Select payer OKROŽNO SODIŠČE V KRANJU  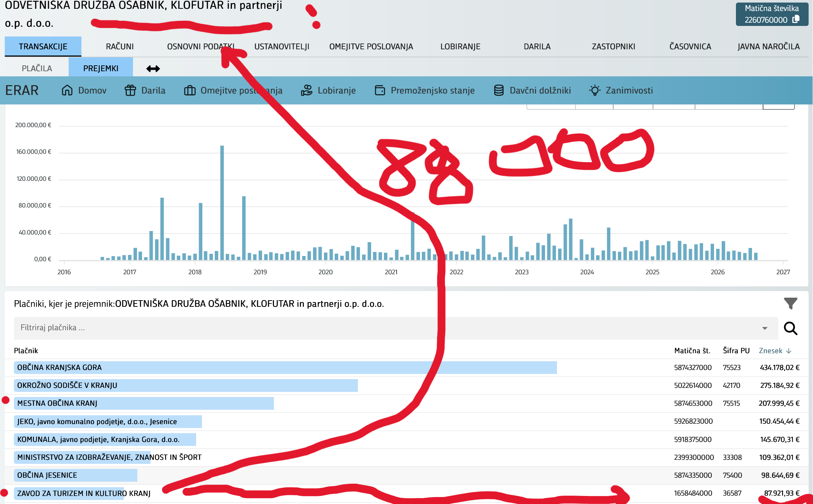(x=67, y=386)
